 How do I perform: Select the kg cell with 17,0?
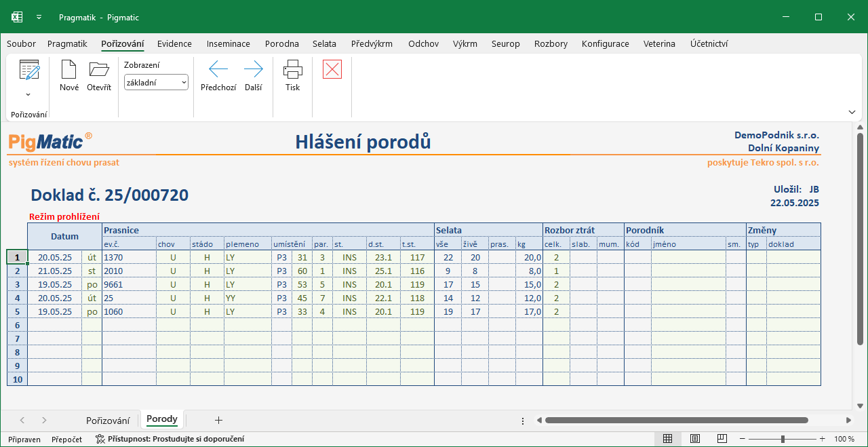(529, 311)
